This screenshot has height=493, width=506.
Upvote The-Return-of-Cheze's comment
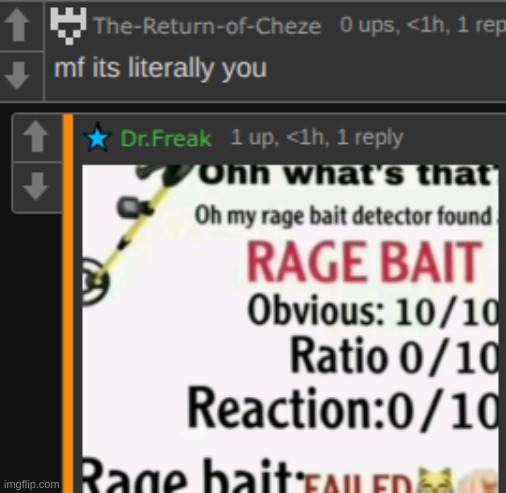point(18,25)
